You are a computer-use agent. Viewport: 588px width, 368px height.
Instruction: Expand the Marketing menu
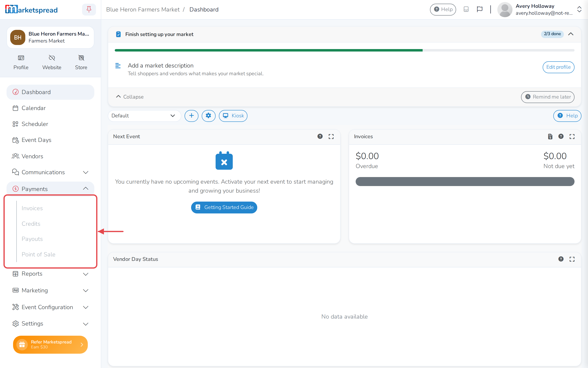(50, 291)
